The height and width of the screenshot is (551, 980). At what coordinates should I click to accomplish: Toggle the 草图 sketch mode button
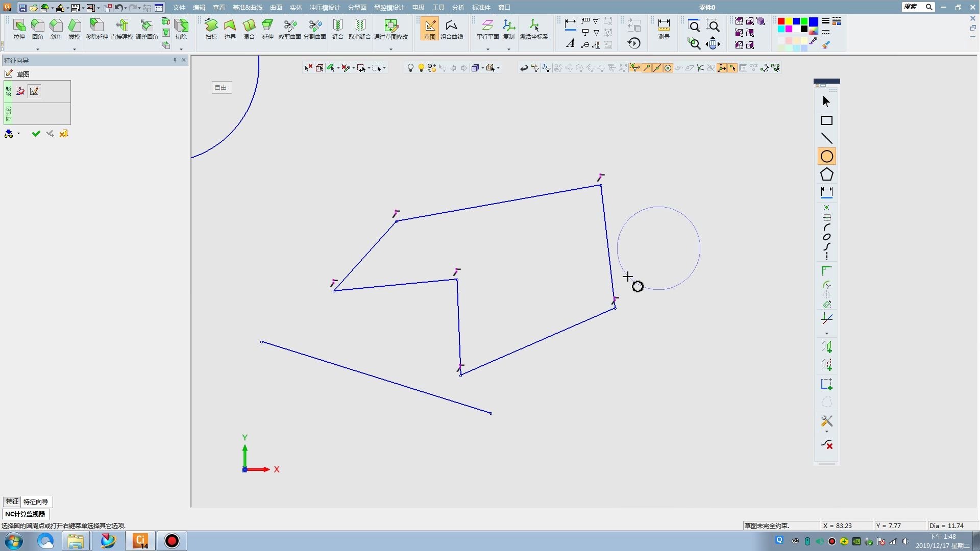click(430, 29)
